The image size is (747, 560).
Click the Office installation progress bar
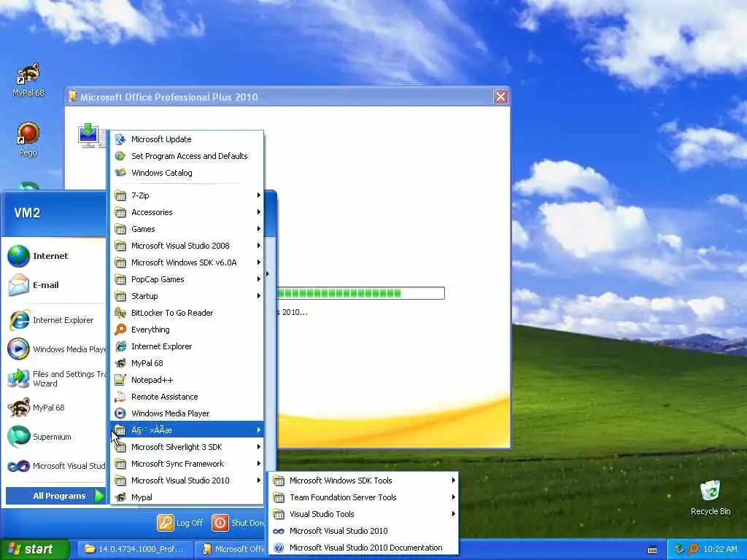click(x=360, y=293)
